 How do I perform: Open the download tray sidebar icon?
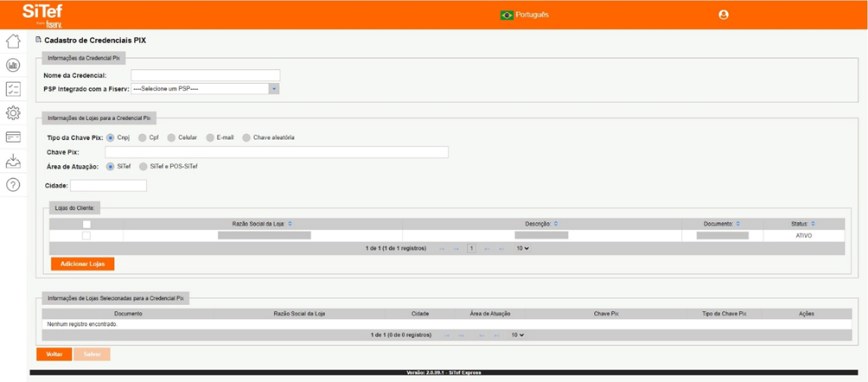pyautogui.click(x=13, y=161)
